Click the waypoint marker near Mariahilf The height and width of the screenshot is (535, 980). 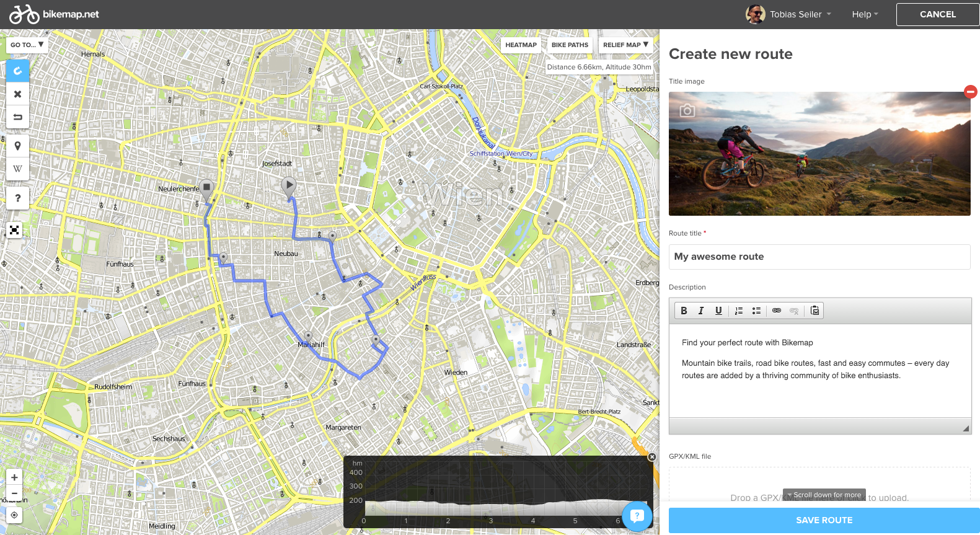308,336
